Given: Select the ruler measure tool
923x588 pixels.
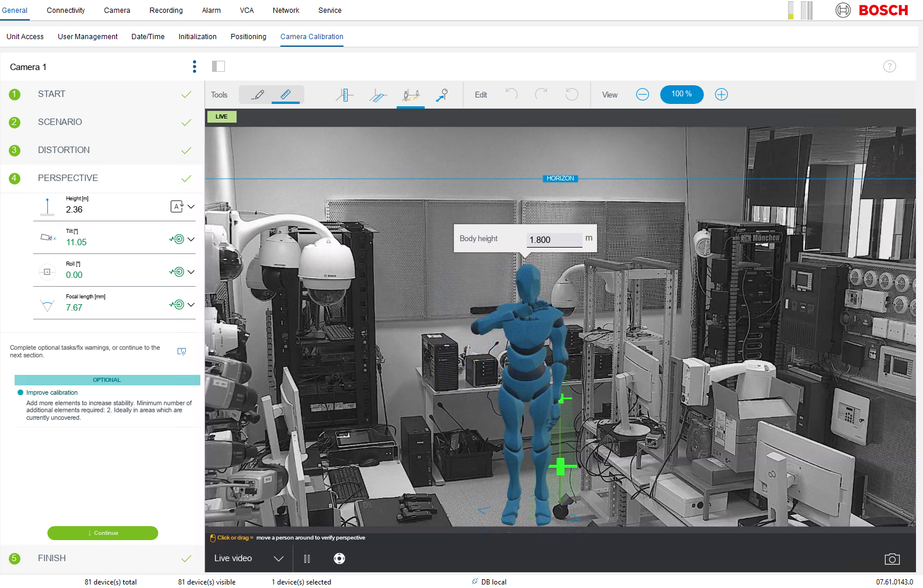Looking at the screenshot, I should 286,95.
